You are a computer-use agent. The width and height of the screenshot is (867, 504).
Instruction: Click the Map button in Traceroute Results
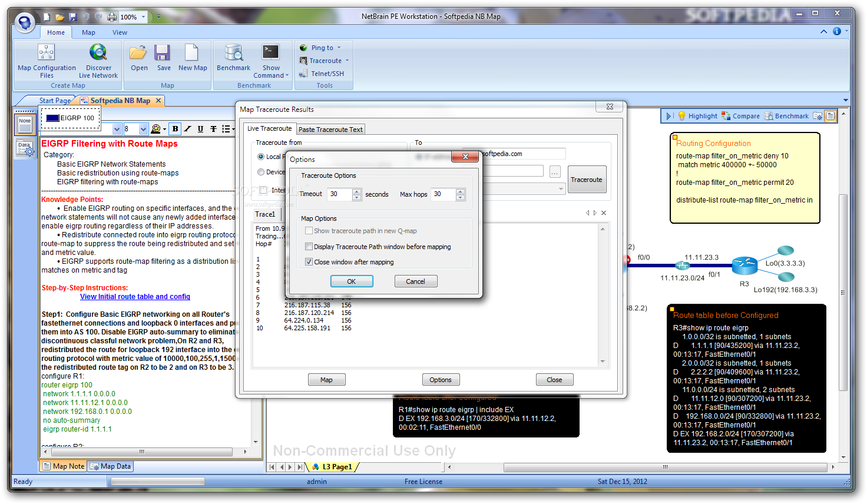point(326,380)
